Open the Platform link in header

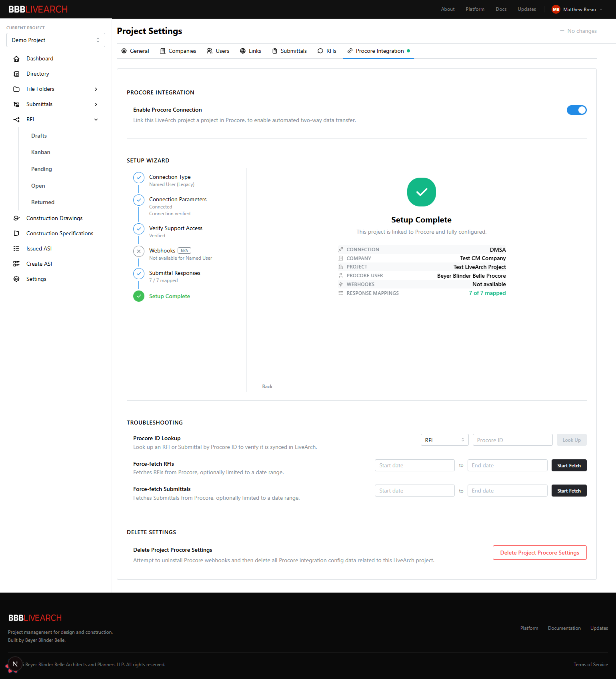point(475,9)
